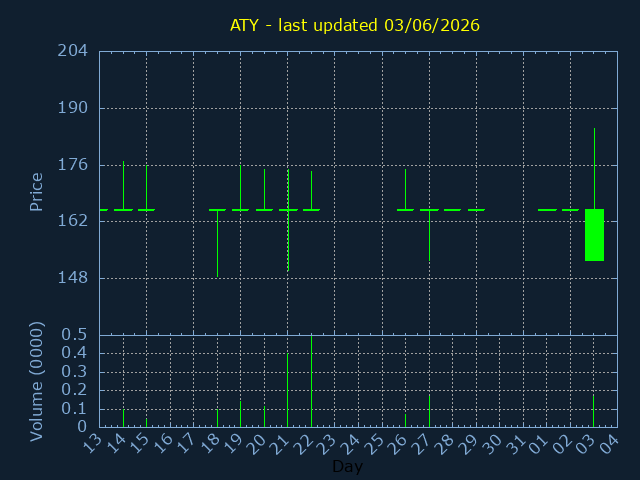Click the day label 04 on x-axis
This screenshot has width=640, height=480.
coord(611,444)
